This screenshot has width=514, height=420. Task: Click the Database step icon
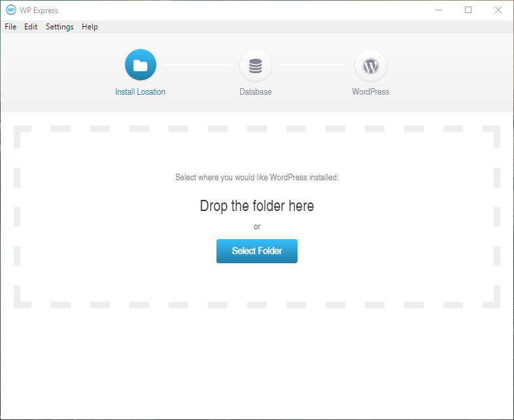point(255,65)
